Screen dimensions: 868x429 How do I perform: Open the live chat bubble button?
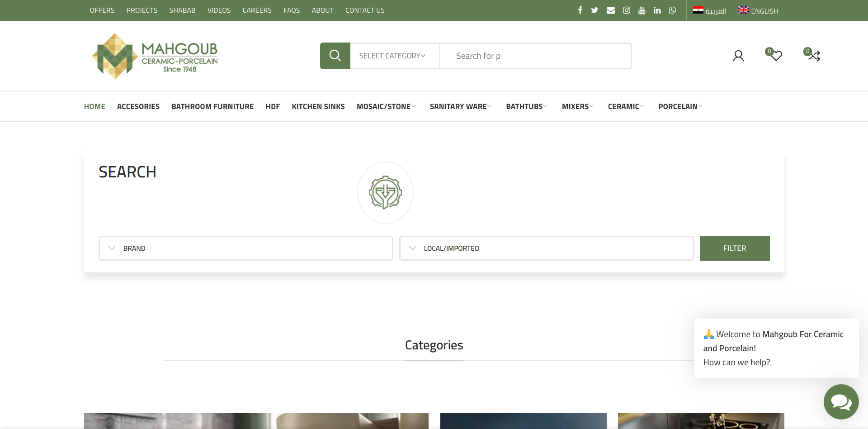pos(841,402)
